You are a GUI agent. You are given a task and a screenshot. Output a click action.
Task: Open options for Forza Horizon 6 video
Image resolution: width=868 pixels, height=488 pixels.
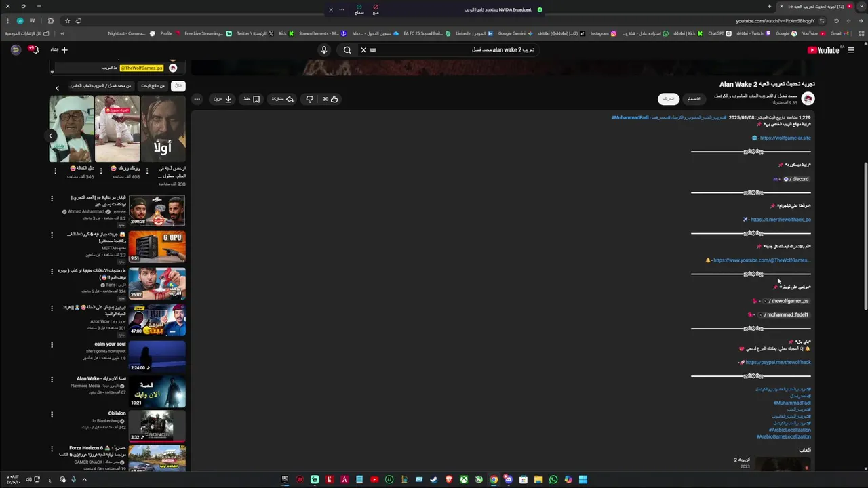52,448
